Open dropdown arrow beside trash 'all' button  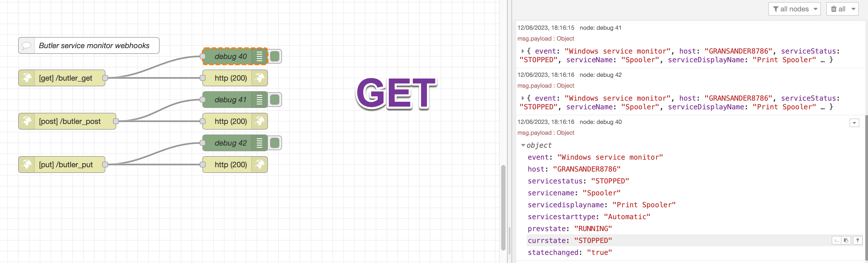coord(854,9)
